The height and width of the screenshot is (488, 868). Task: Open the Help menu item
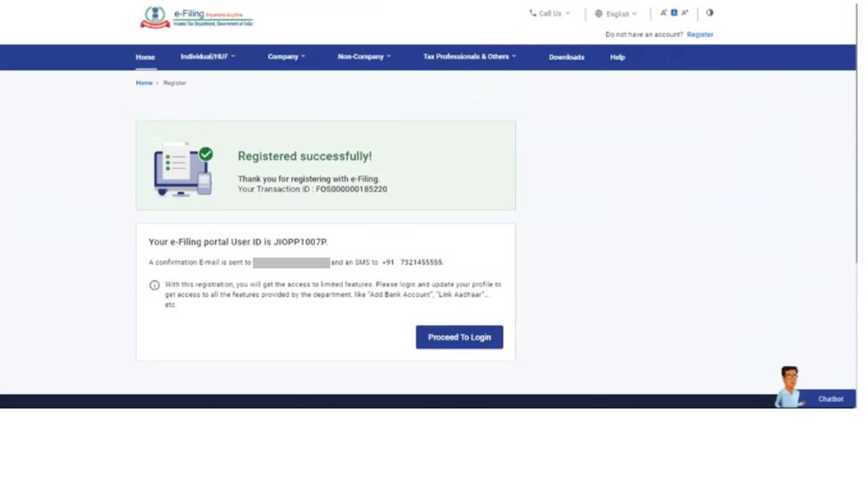point(617,58)
